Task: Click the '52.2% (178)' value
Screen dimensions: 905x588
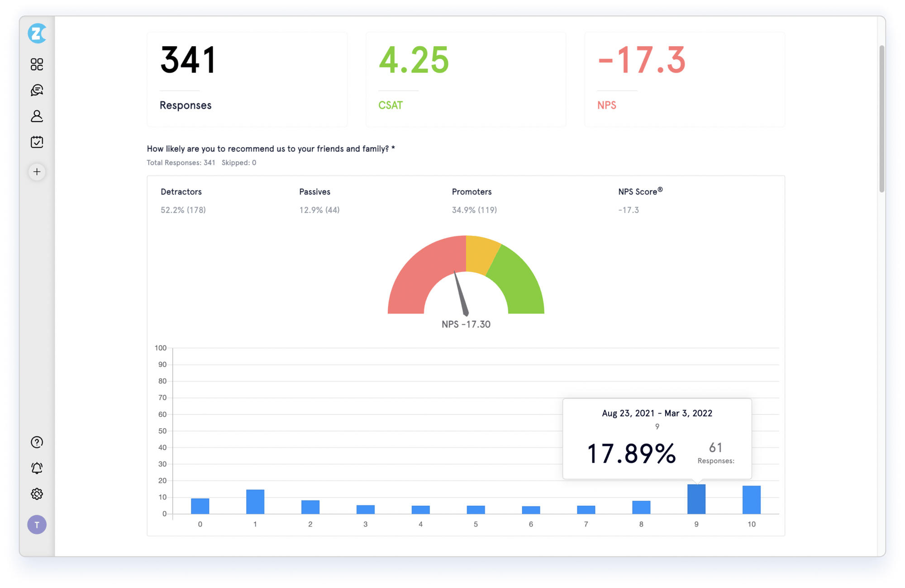Action: [183, 210]
